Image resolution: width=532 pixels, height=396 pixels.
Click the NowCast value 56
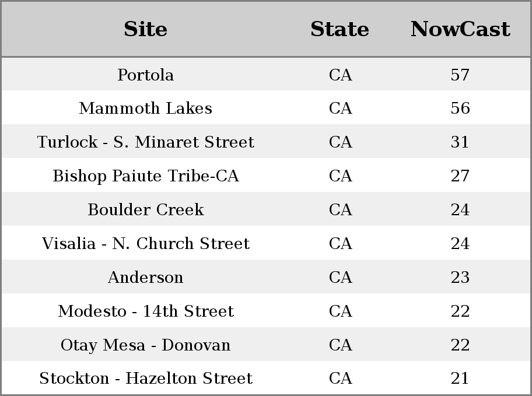click(x=460, y=108)
